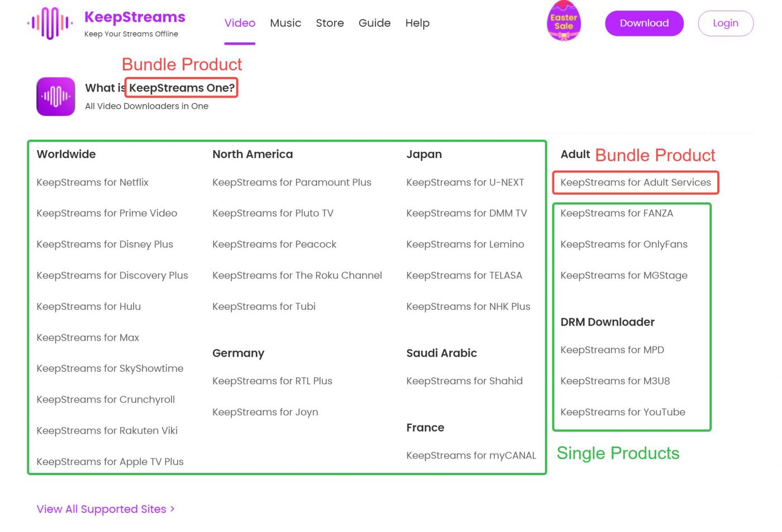The height and width of the screenshot is (532, 782).
Task: Select KeepStreams for Paramount Plus
Action: 292,182
